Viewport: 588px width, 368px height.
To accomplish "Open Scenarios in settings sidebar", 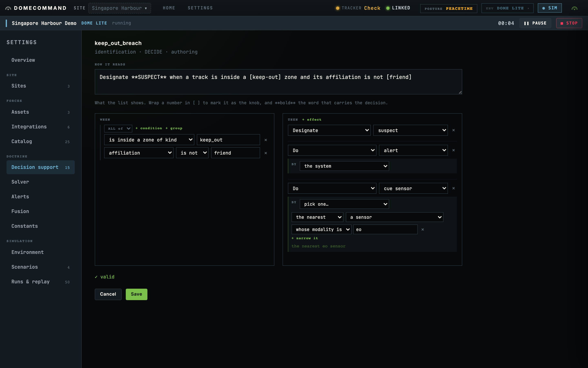I will point(41,267).
